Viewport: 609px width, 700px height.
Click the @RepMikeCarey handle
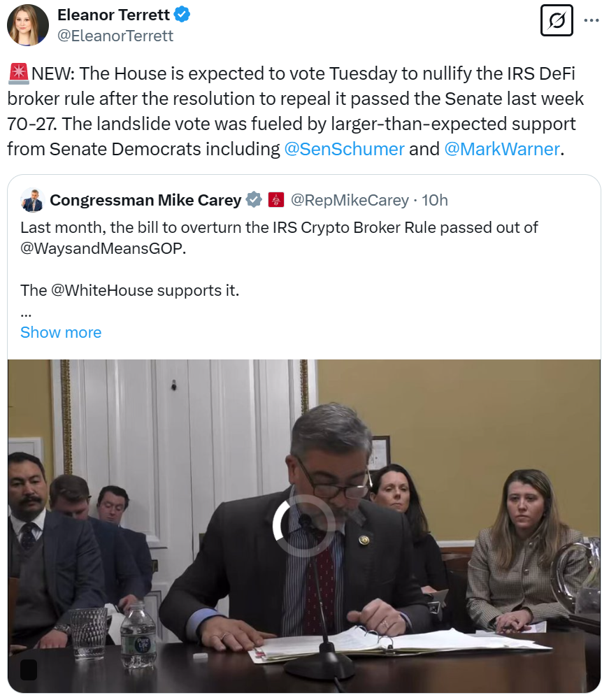[x=350, y=200]
